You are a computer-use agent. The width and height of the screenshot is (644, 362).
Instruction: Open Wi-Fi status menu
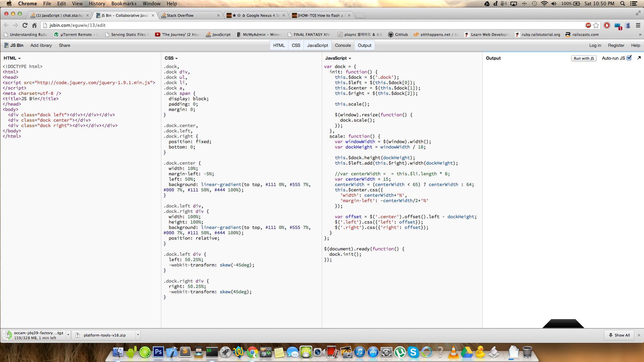click(x=544, y=4)
